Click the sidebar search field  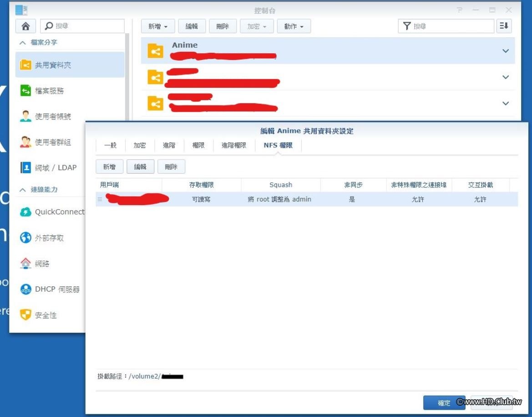pyautogui.click(x=82, y=26)
